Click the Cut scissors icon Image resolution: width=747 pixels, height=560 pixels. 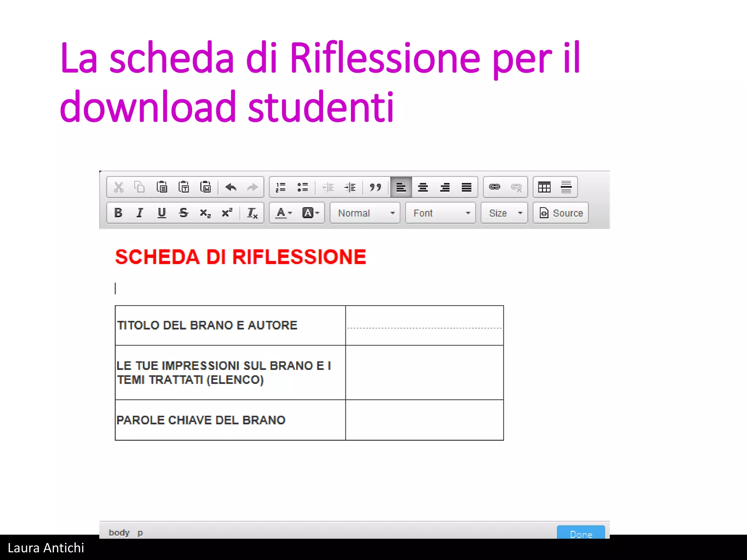119,187
